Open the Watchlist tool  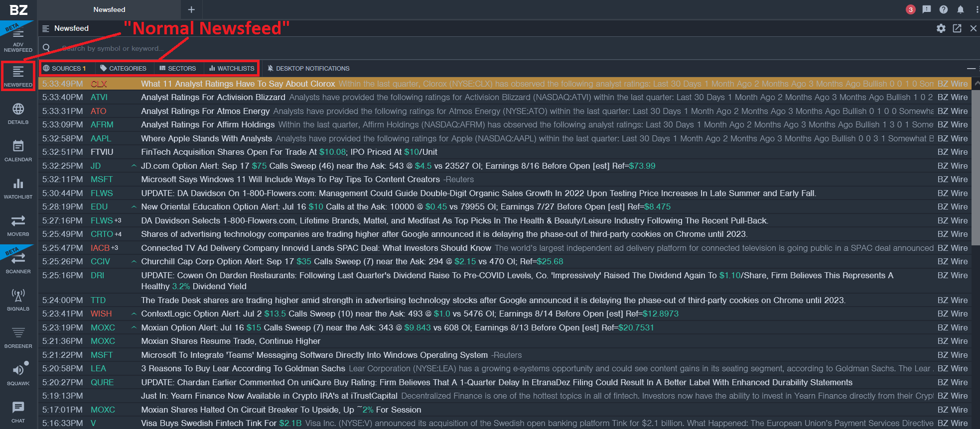tap(18, 188)
